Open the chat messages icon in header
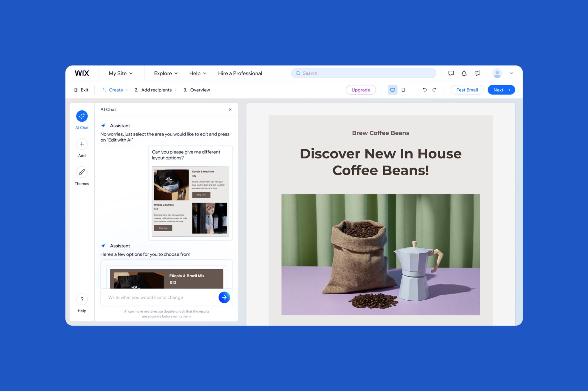The height and width of the screenshot is (391, 588). (x=451, y=73)
